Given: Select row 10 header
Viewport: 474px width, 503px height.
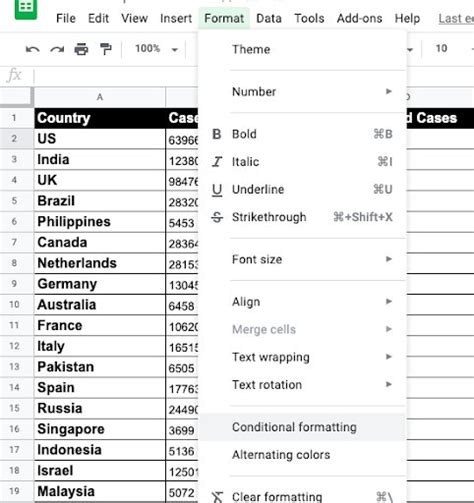Looking at the screenshot, I should click(x=17, y=305).
